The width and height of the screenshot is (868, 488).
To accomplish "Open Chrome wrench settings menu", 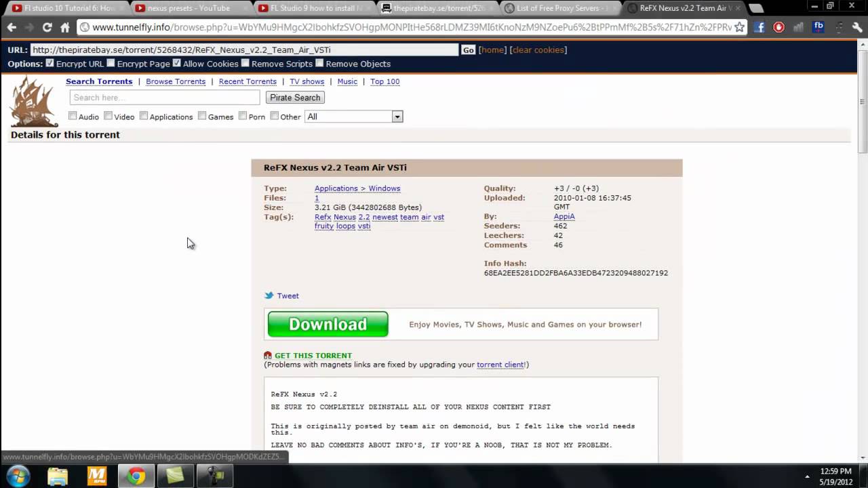I will [x=857, y=27].
